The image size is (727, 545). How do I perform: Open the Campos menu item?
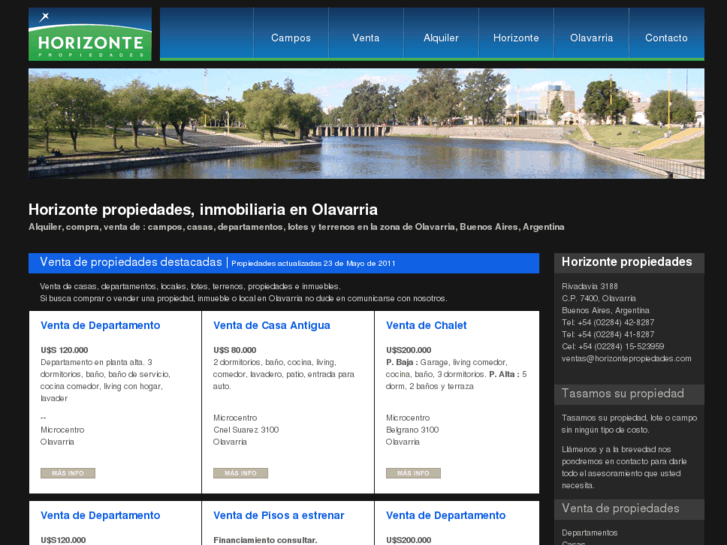[291, 38]
